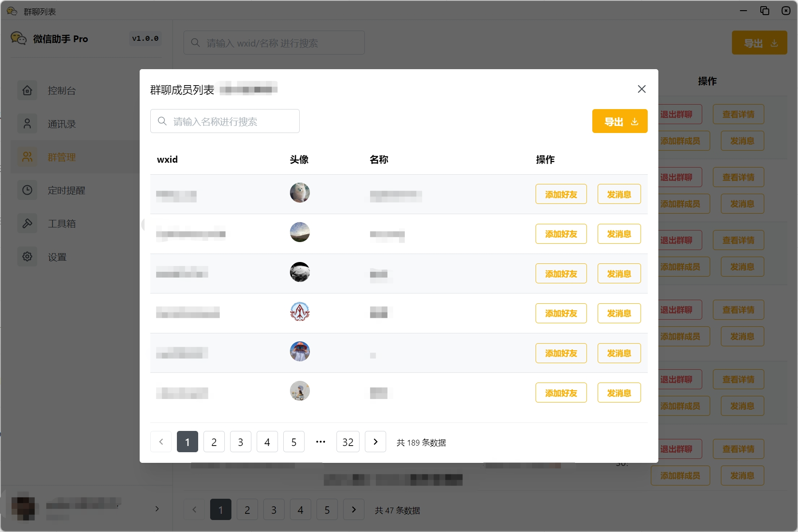Click the first member's avatar thumbnail

click(x=300, y=192)
